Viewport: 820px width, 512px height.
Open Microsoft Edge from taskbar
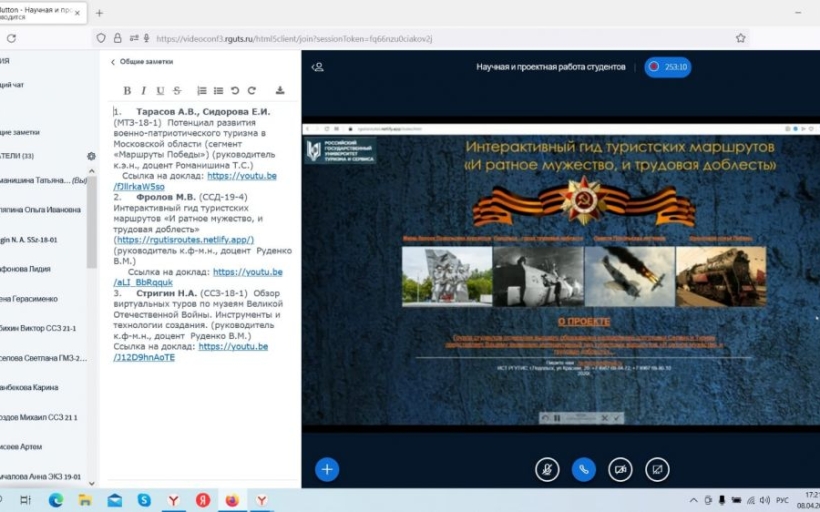pos(56,500)
